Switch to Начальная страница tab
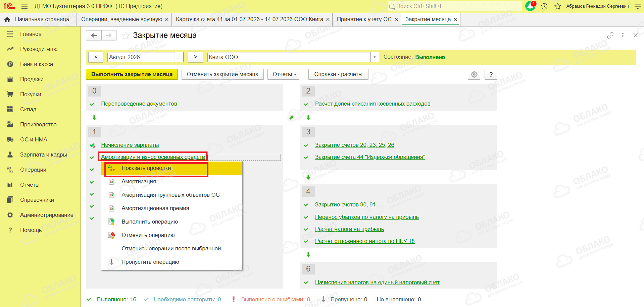Image resolution: width=644 pixels, height=307 pixels. pos(38,19)
